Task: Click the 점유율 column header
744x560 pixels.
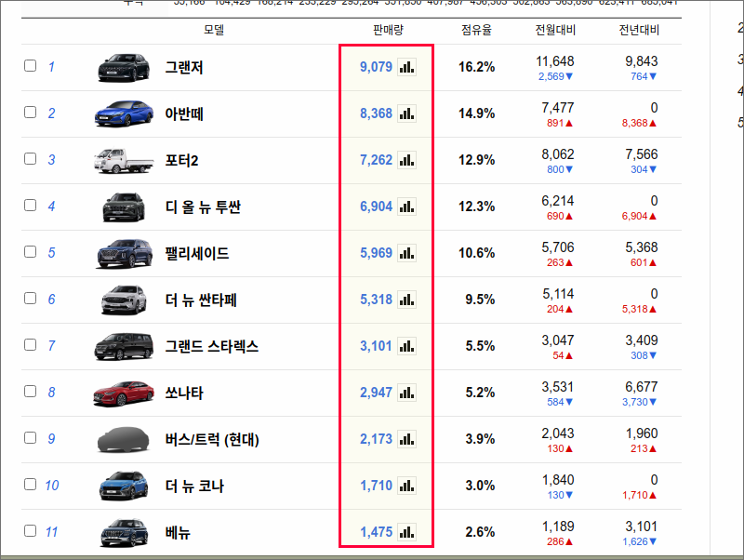Action: (x=477, y=30)
